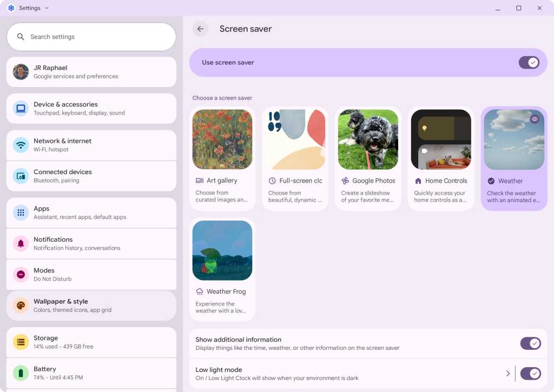The image size is (554, 392).
Task: Click the Google Photos pinwheel icon
Action: point(345,181)
